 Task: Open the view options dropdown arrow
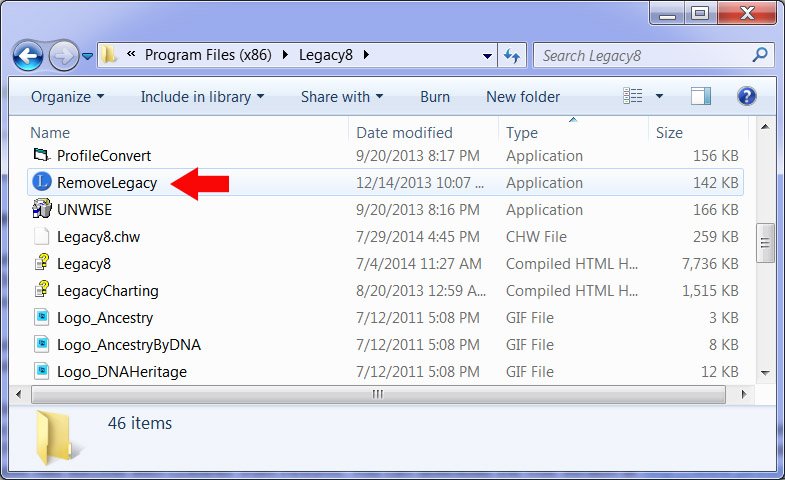click(x=659, y=96)
